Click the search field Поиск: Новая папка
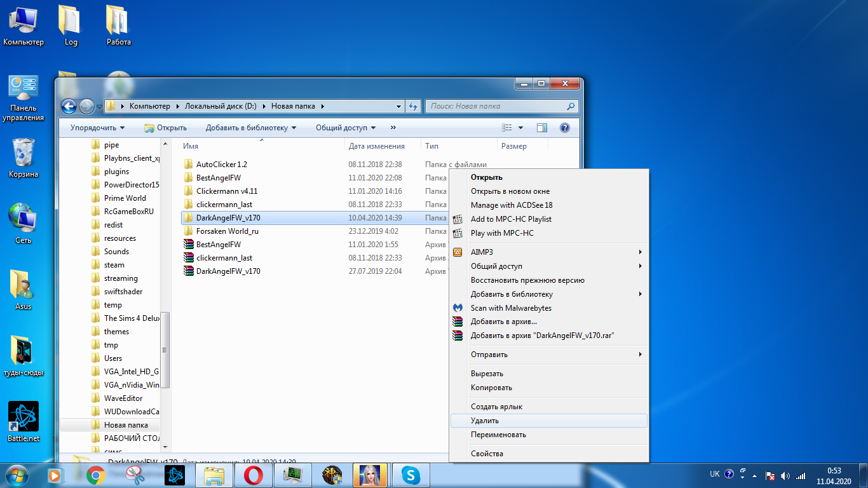 point(496,106)
